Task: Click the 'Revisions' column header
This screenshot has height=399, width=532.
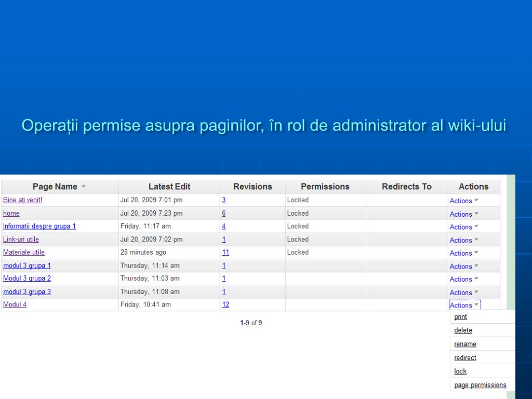Action: (x=252, y=187)
